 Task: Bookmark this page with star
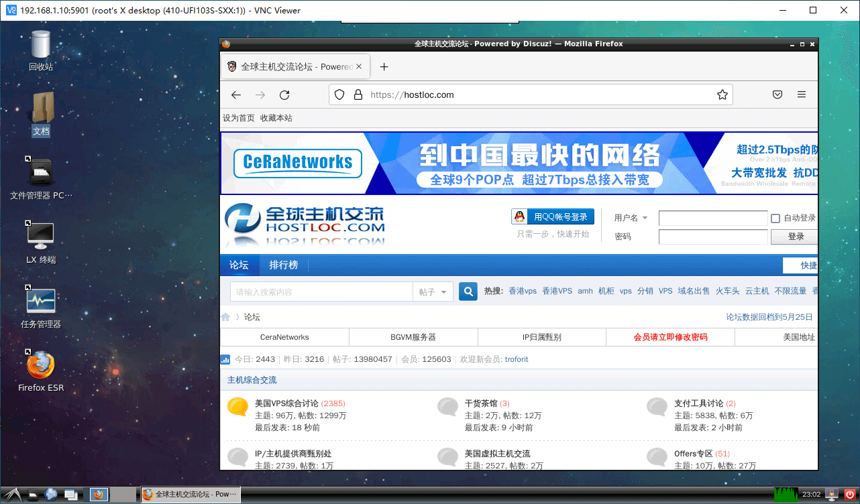722,95
